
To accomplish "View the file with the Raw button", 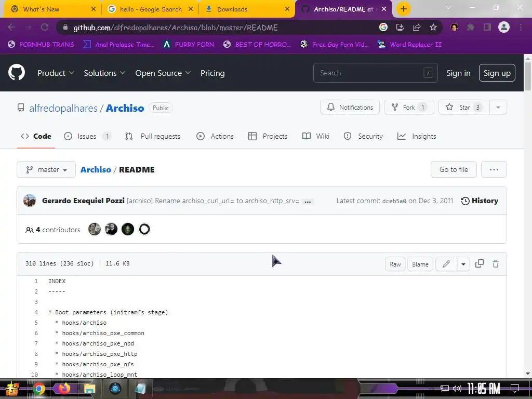I will (x=395, y=264).
